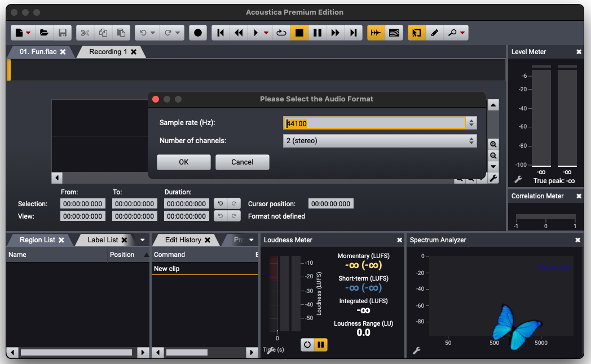Pause the Loudness Meter
The image size is (591, 364).
(x=321, y=344)
